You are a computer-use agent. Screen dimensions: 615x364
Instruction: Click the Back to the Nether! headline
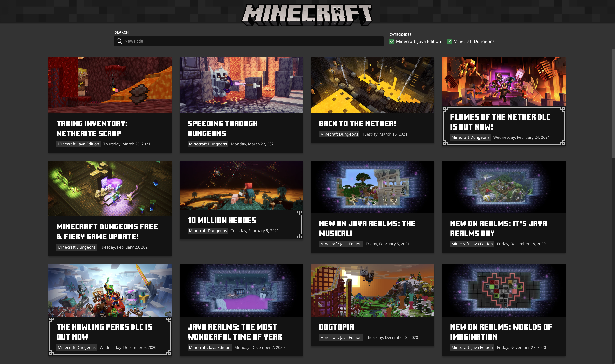point(357,124)
